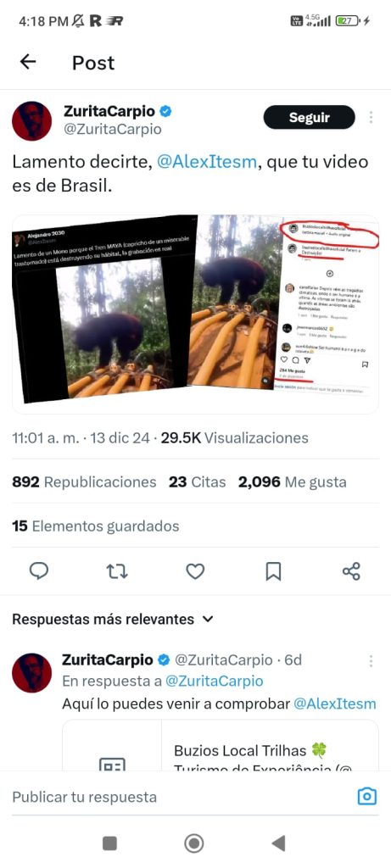Screen dimensions: 391x868
Task: Tap the back arrow to leave the post
Action: 28,62
